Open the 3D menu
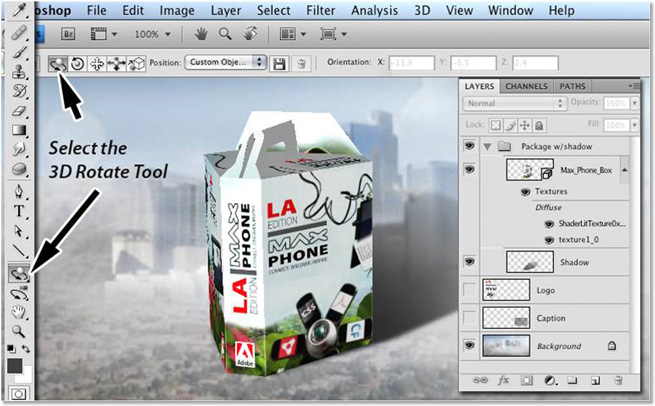This screenshot has width=655, height=406. coord(422,10)
